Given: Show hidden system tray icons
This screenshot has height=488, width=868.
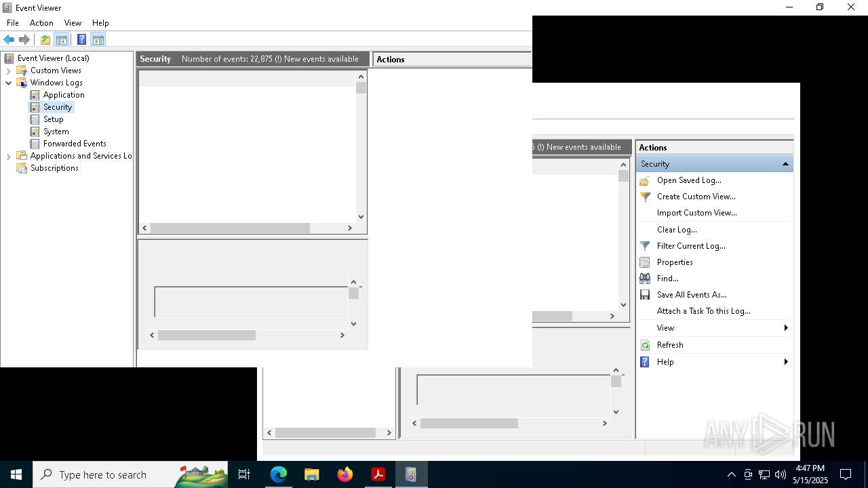Looking at the screenshot, I should [x=731, y=474].
